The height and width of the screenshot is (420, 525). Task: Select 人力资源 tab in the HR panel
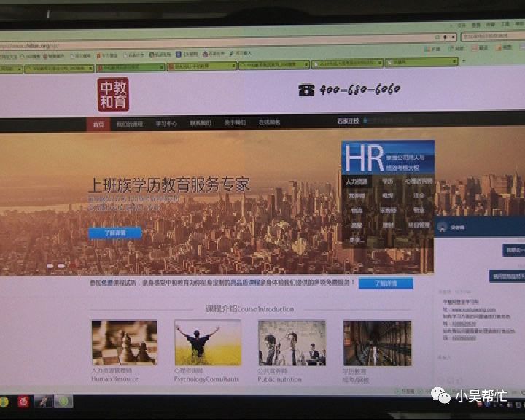(357, 182)
